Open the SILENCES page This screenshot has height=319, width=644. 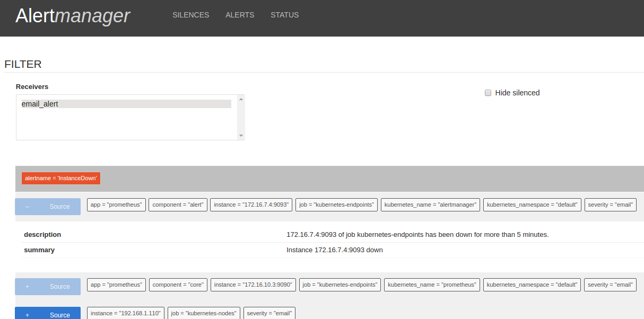pos(190,15)
